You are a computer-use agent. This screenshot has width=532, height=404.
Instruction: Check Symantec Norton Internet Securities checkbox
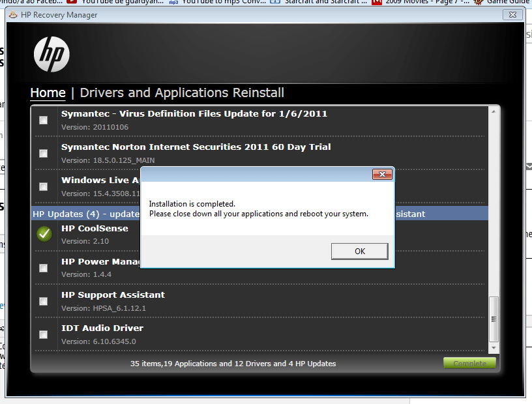coord(44,153)
